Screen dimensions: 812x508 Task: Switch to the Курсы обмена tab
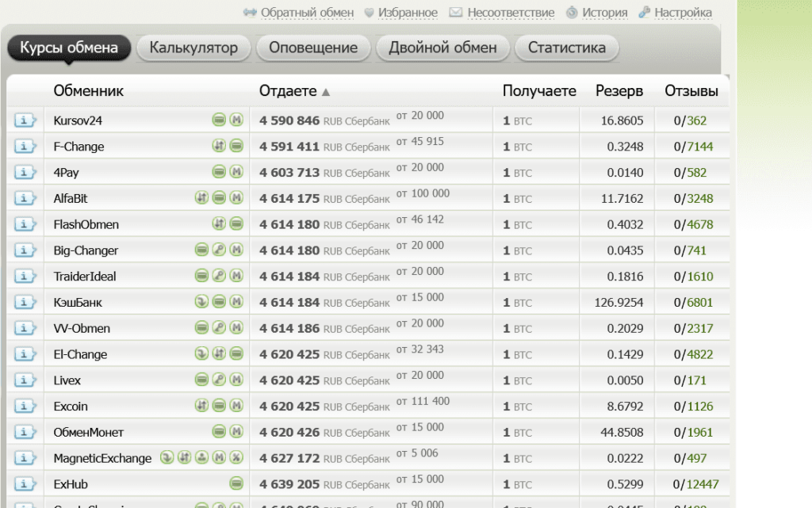(x=69, y=48)
